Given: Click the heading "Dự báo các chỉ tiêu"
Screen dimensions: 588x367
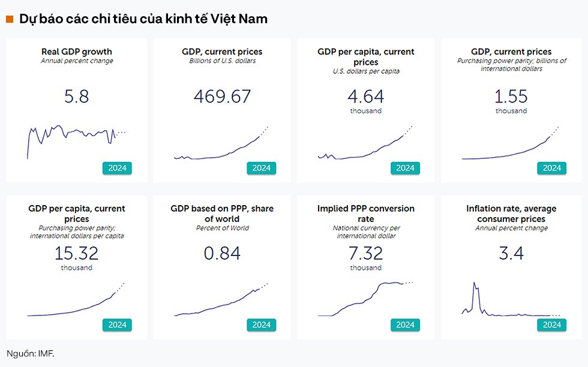Looking at the screenshot, I should click(143, 19).
